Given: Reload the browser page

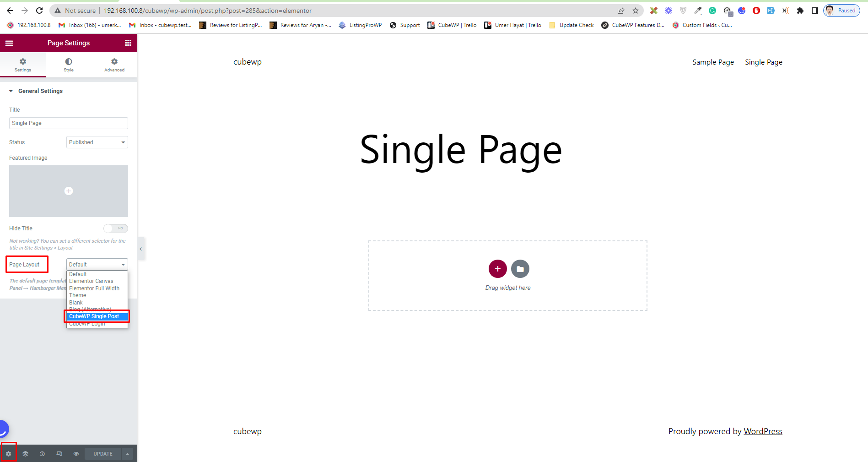Looking at the screenshot, I should [x=39, y=11].
